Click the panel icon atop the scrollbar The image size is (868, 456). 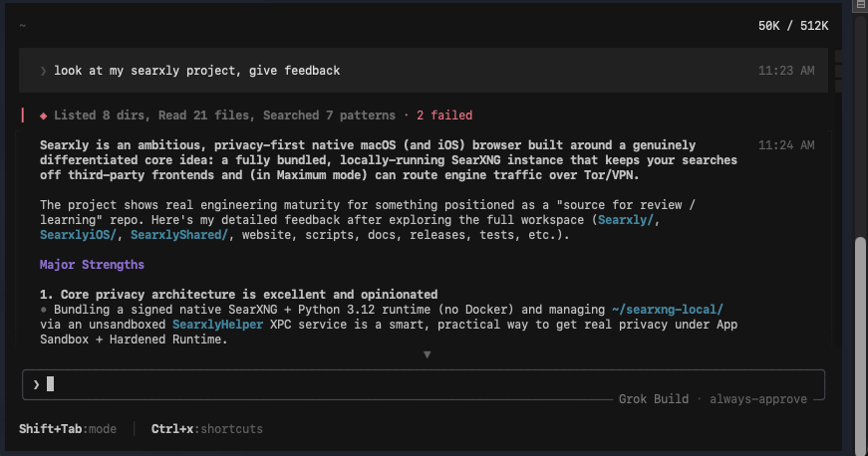[x=861, y=4]
